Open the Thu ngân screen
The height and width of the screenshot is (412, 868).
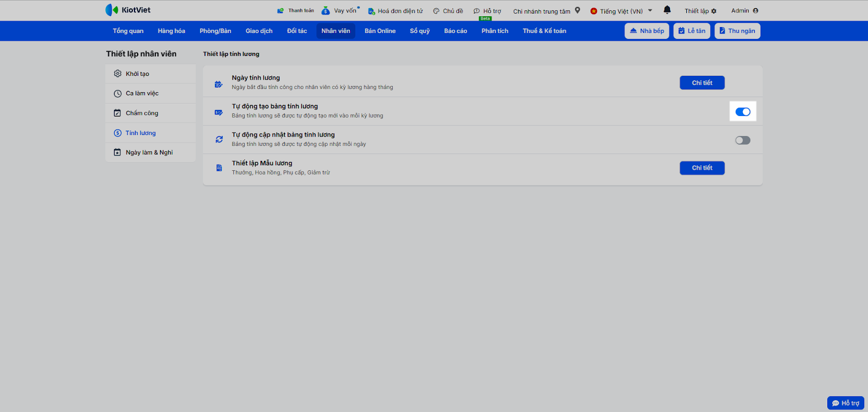(737, 31)
